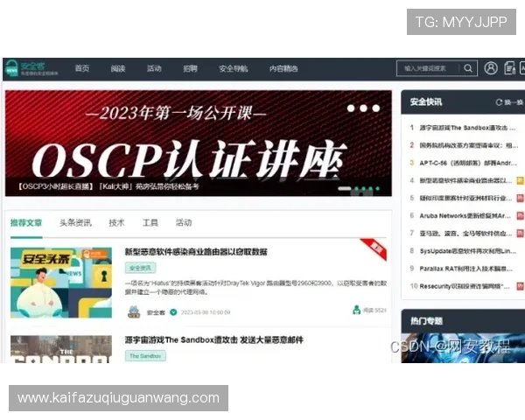The image size is (525, 420).
Task: Open The Sandbox article thumbnail
Action: [61, 349]
